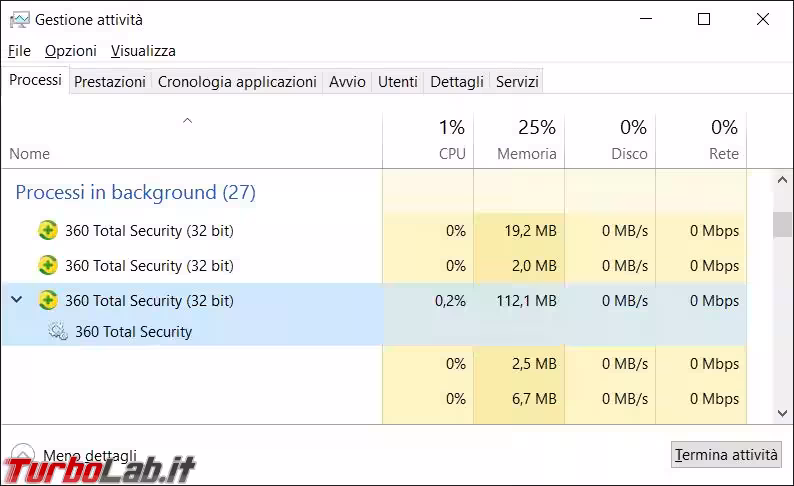Open the File menu

point(19,51)
